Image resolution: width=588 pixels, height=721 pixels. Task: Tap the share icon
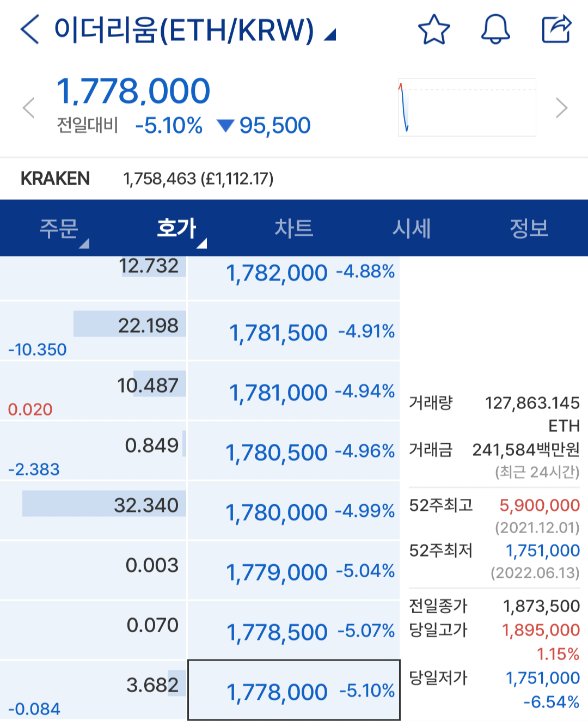pyautogui.click(x=556, y=29)
